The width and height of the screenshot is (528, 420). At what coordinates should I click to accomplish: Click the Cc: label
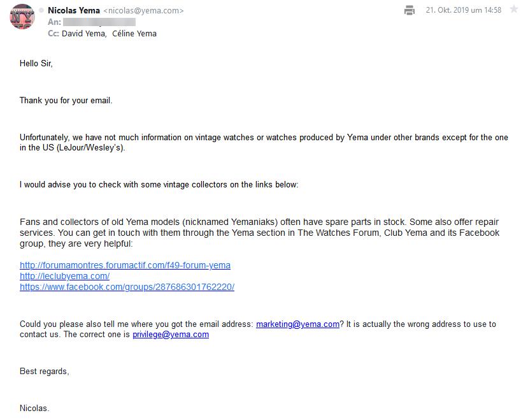coord(54,34)
